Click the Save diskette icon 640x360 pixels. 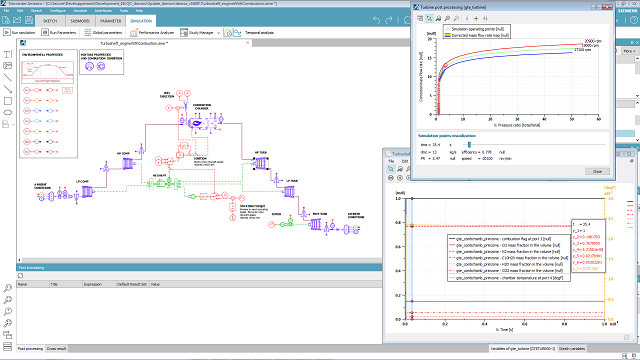(x=29, y=20)
